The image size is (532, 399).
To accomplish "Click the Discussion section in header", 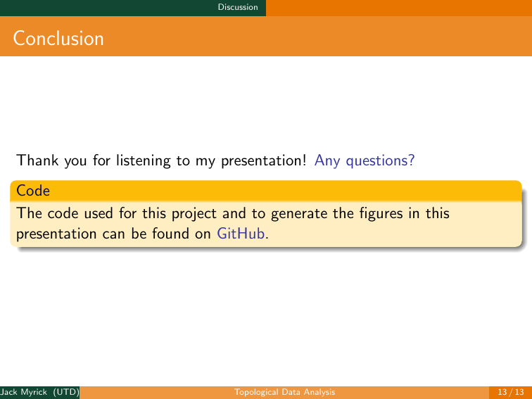I will (238, 7).
